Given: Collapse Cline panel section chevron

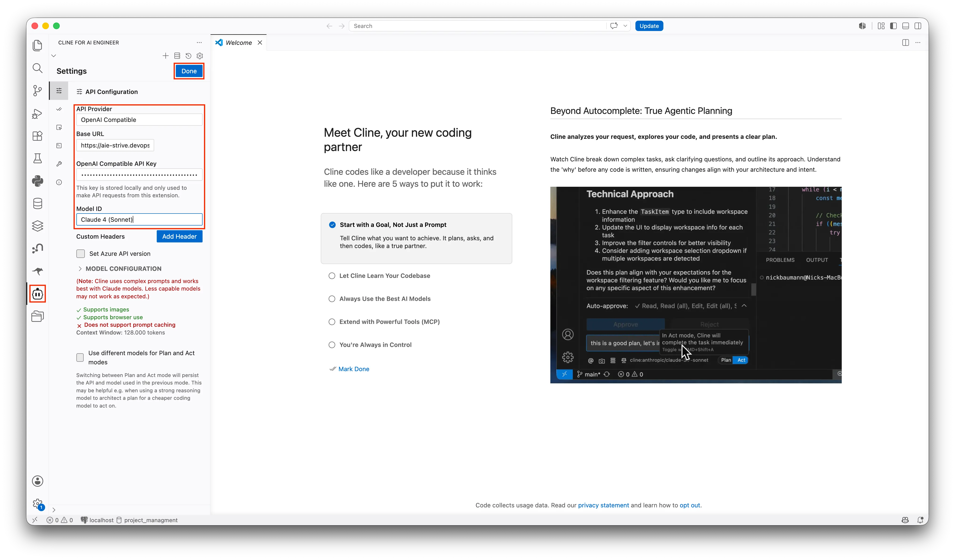Looking at the screenshot, I should [53, 56].
